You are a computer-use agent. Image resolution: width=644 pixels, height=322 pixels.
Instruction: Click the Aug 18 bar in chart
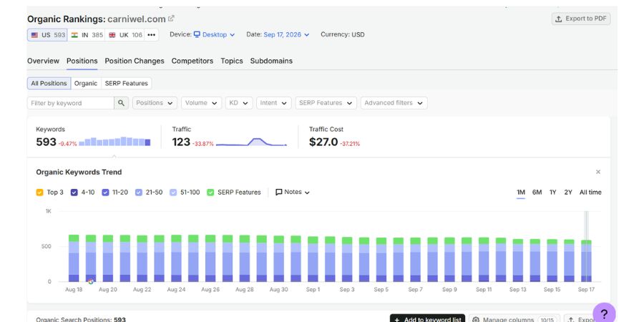point(74,258)
